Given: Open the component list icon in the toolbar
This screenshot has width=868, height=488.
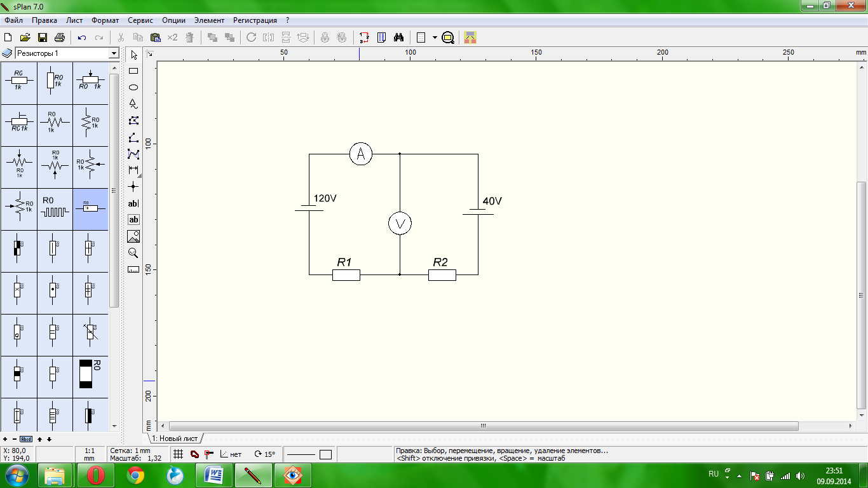Looking at the screenshot, I should 381,37.
